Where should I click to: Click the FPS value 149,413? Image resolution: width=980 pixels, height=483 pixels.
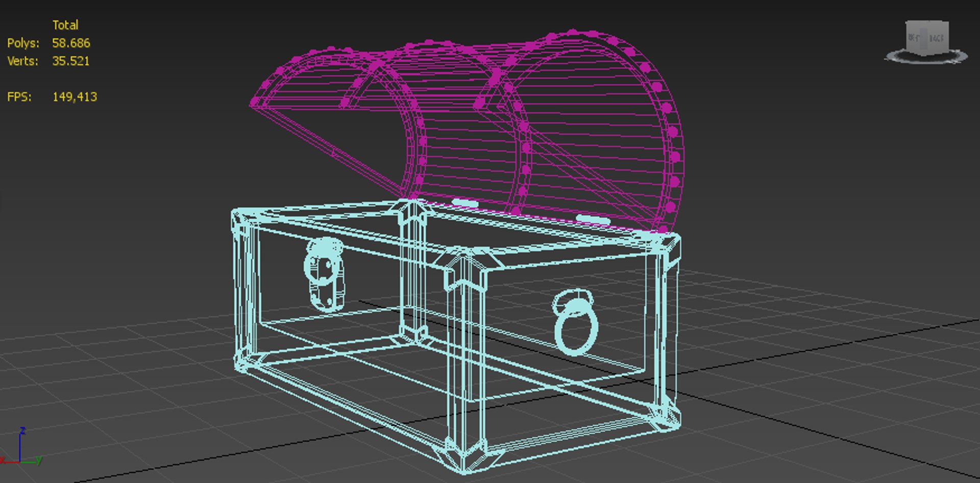(x=75, y=96)
